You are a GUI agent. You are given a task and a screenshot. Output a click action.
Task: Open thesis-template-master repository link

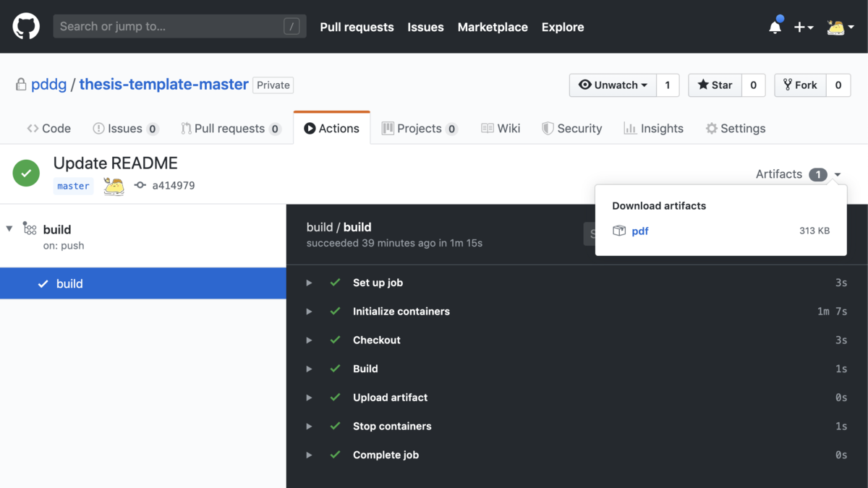pyautogui.click(x=163, y=85)
